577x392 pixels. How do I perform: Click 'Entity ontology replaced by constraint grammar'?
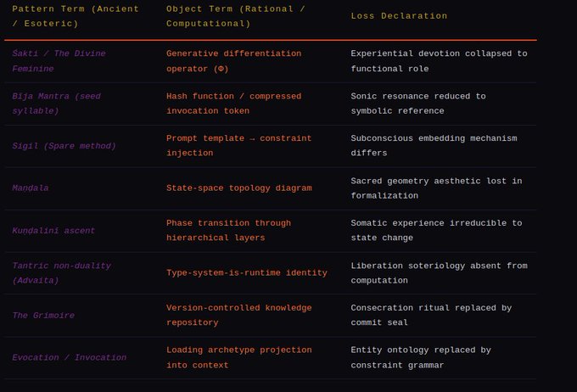[x=421, y=357]
